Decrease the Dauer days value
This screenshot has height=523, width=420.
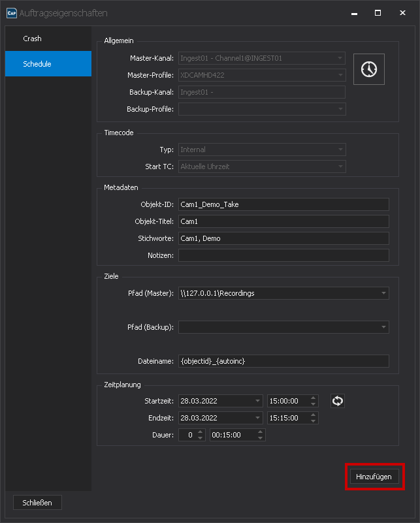[200, 438]
